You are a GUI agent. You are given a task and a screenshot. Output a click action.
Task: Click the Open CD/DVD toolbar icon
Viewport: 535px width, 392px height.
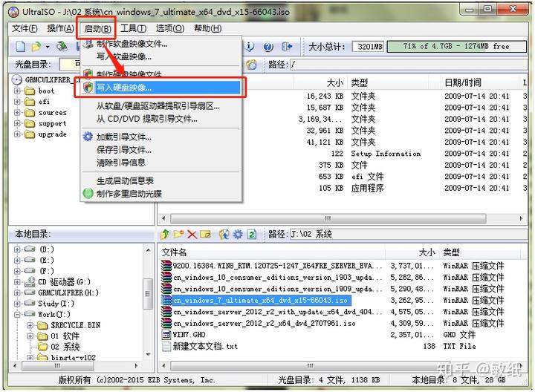(62, 46)
